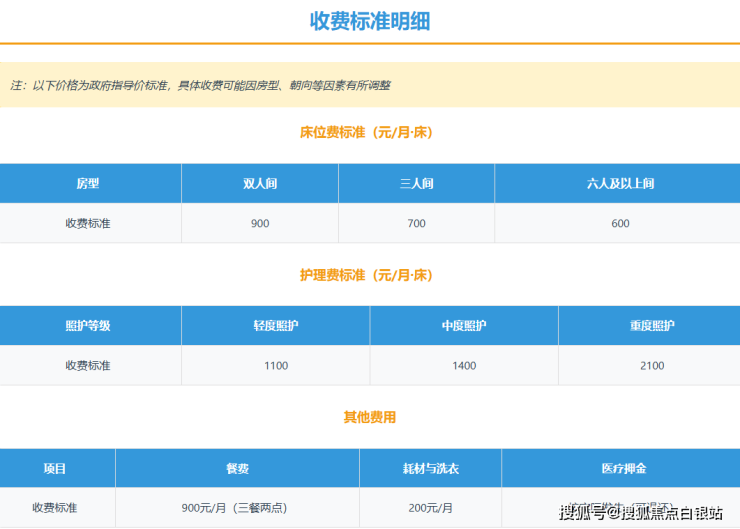This screenshot has width=740, height=529.
Task: Select the 600 price for six-person room
Action: [620, 223]
